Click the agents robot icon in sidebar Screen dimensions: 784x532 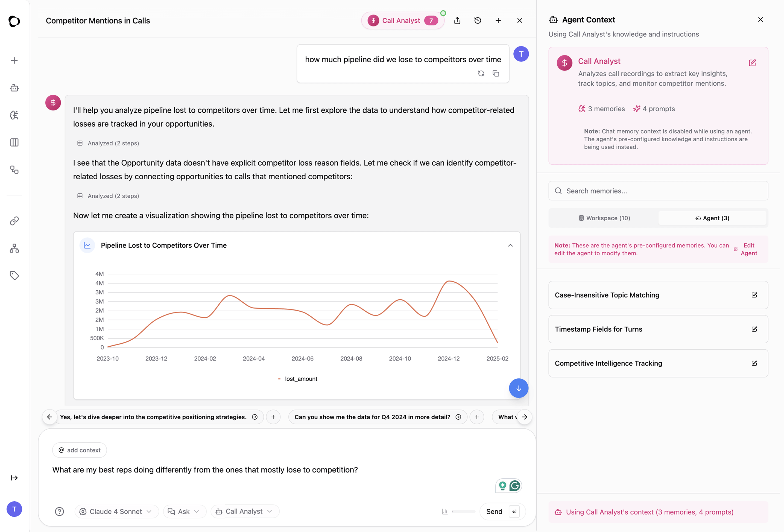tap(14, 88)
